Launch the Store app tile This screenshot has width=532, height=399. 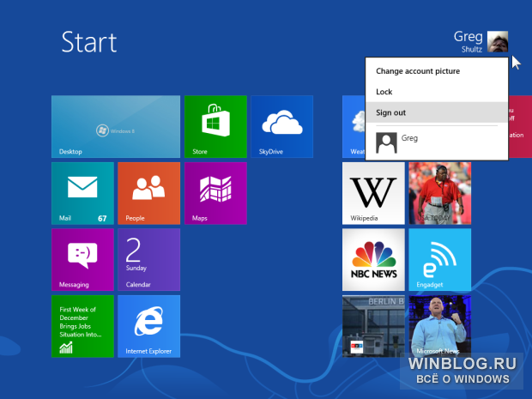[215, 126]
